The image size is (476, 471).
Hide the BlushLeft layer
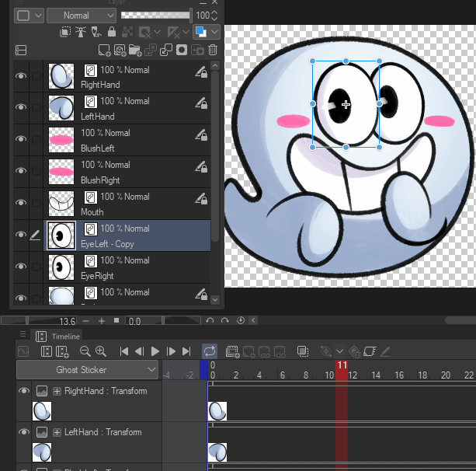(x=21, y=140)
